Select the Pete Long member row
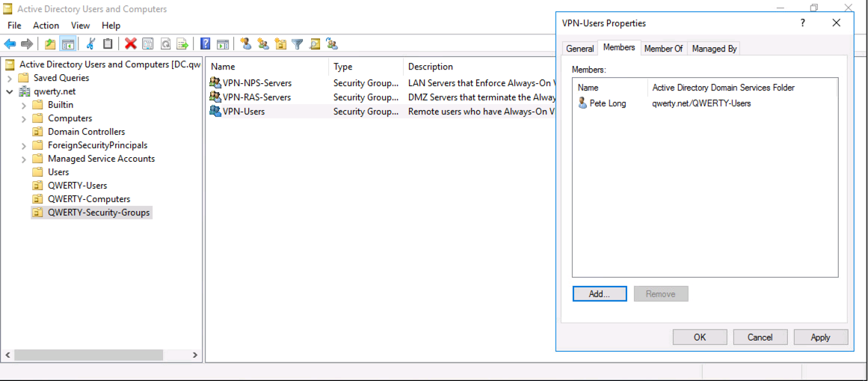 coord(705,103)
